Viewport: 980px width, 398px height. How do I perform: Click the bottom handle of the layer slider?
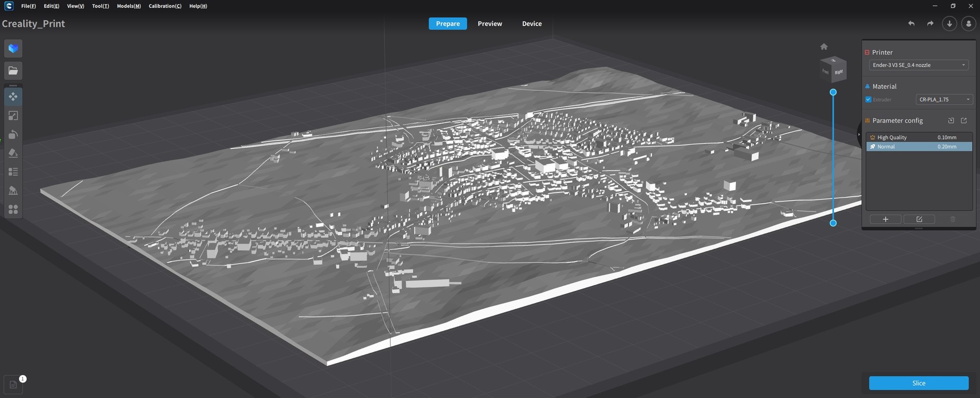pos(833,223)
